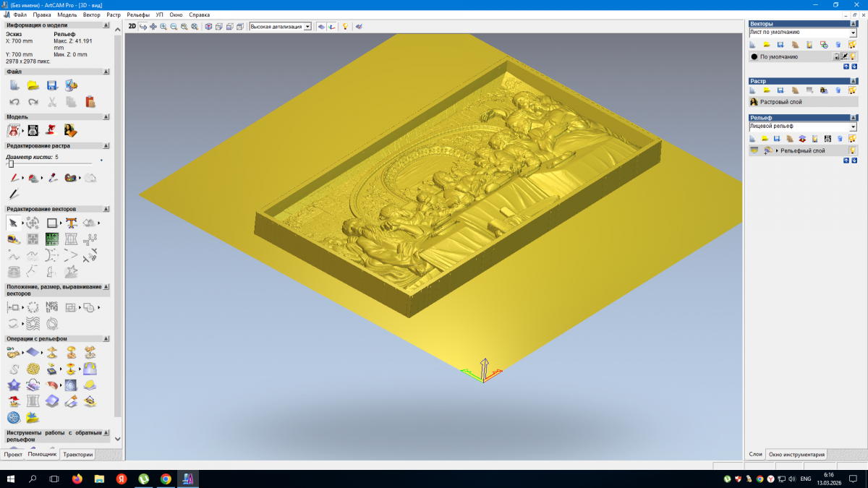Open a file using the yellow folder icon

[33, 85]
